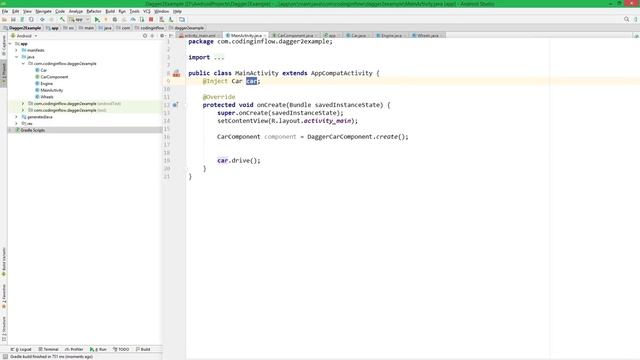Viewport: 640px width, 360px height.
Task: Switch to the Wheels.java editor tab
Action: point(427,36)
